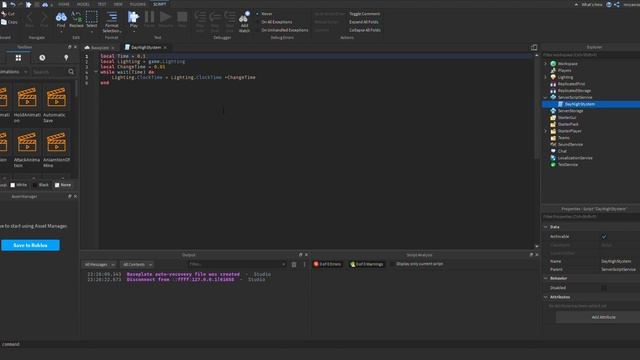This screenshot has width=640, height=360.
Task: Navigate Forward in script history
Action: point(44,18)
